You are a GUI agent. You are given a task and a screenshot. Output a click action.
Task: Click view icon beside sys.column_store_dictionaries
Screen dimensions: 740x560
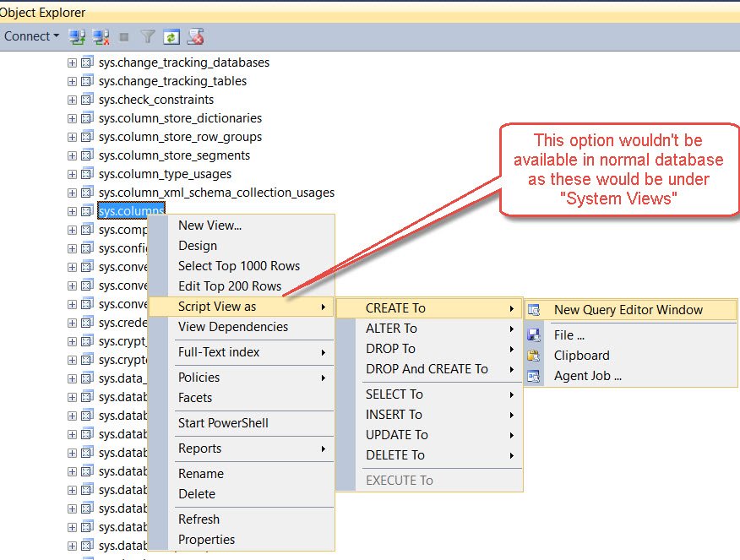(87, 118)
